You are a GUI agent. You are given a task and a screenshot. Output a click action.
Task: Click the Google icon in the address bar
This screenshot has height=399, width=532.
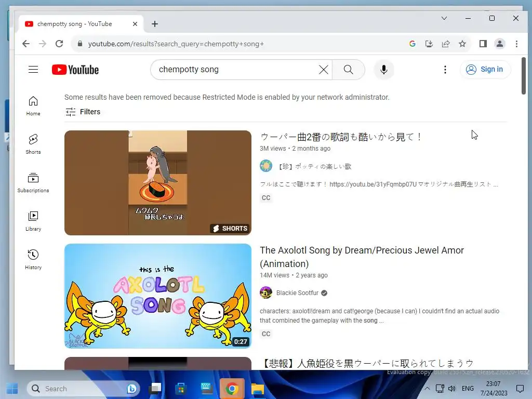pos(413,44)
